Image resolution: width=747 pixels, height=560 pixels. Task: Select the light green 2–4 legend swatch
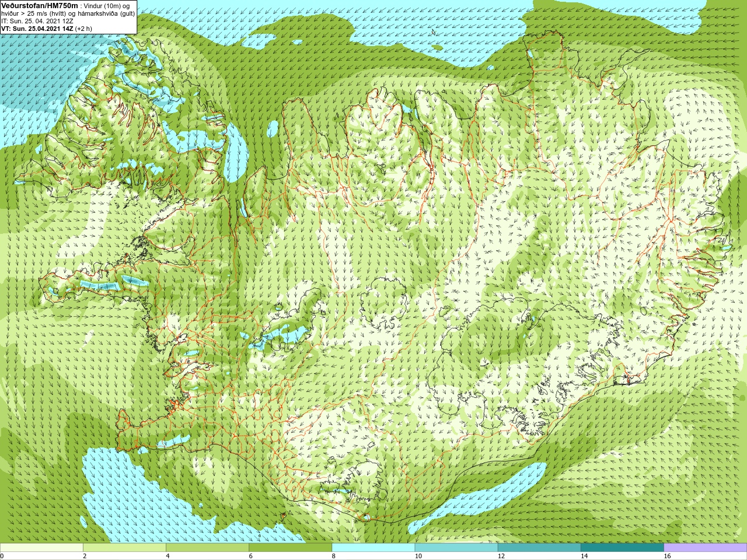[x=124, y=548]
